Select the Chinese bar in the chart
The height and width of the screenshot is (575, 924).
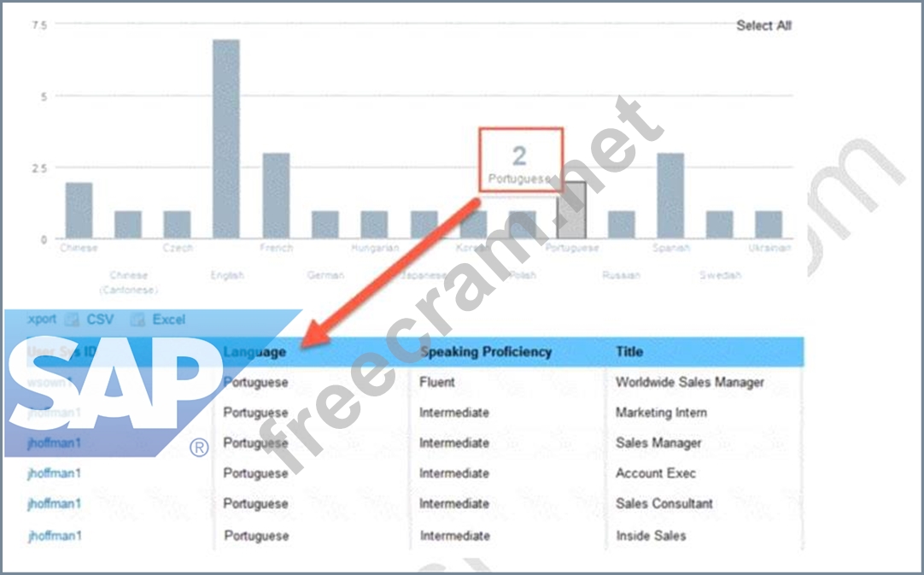[79, 210]
